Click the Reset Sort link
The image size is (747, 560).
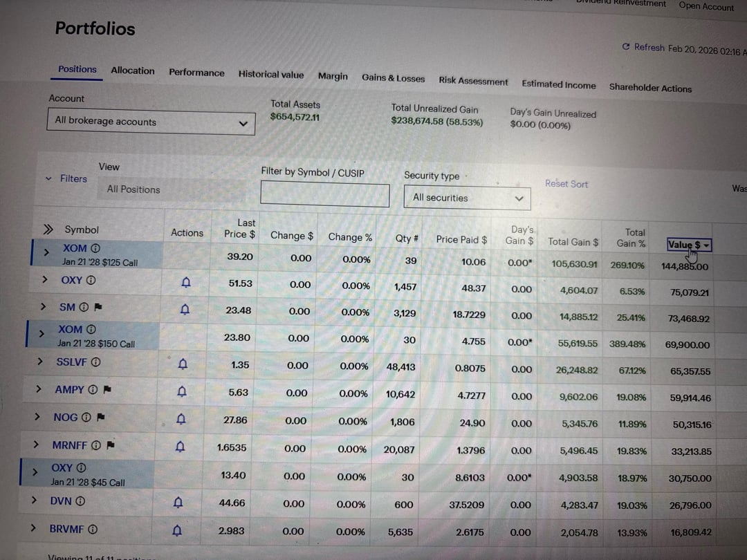coord(566,184)
